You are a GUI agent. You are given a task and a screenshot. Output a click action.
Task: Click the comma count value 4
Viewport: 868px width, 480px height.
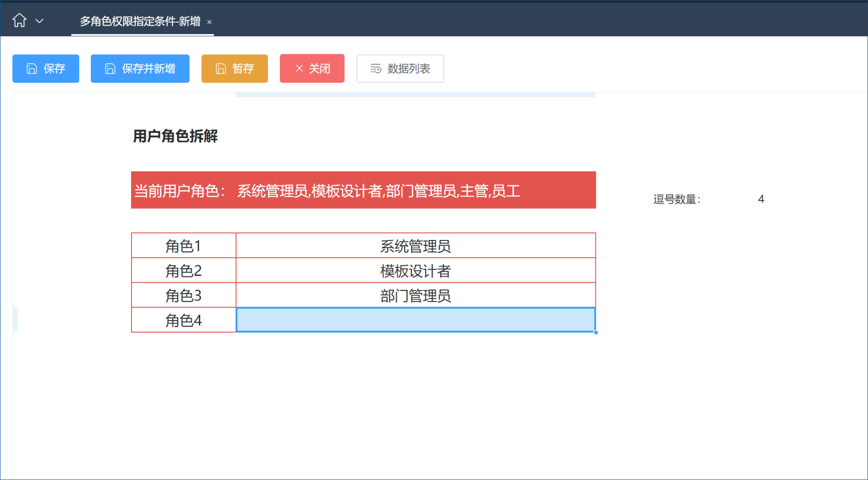click(x=761, y=199)
